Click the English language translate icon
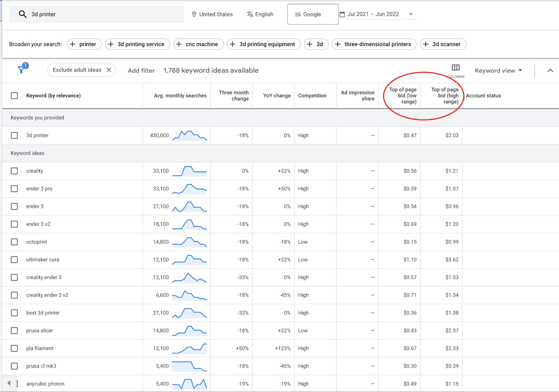Viewport: 559px width, 392px height. 250,14
